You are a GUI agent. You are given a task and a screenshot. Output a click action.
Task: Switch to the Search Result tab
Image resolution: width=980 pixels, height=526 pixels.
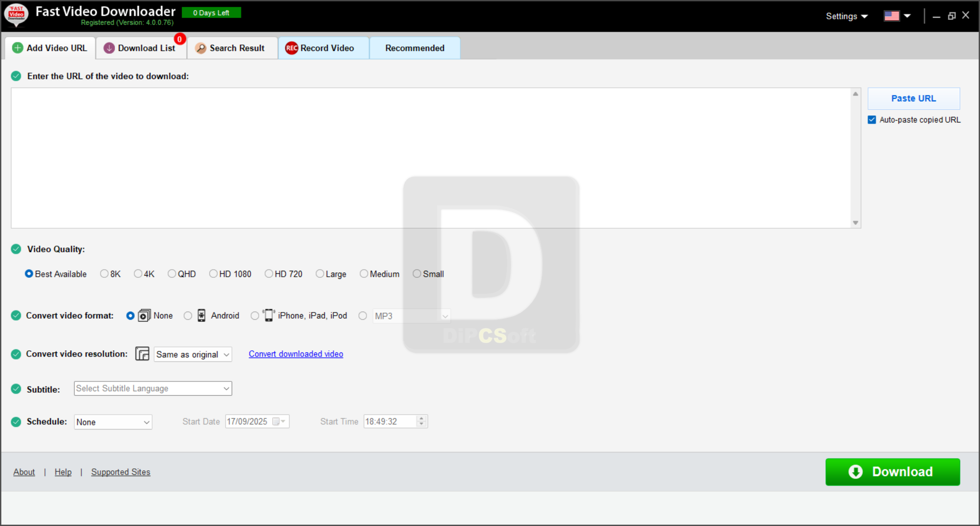pos(232,48)
